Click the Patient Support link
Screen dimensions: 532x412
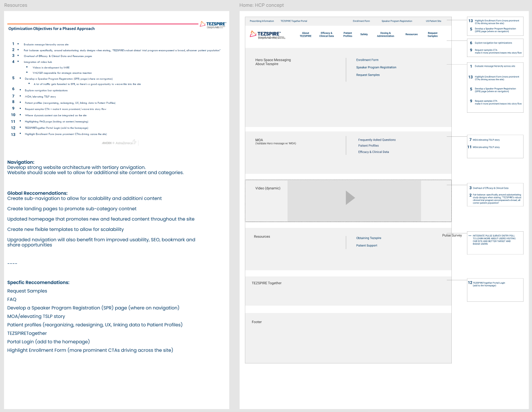click(367, 246)
